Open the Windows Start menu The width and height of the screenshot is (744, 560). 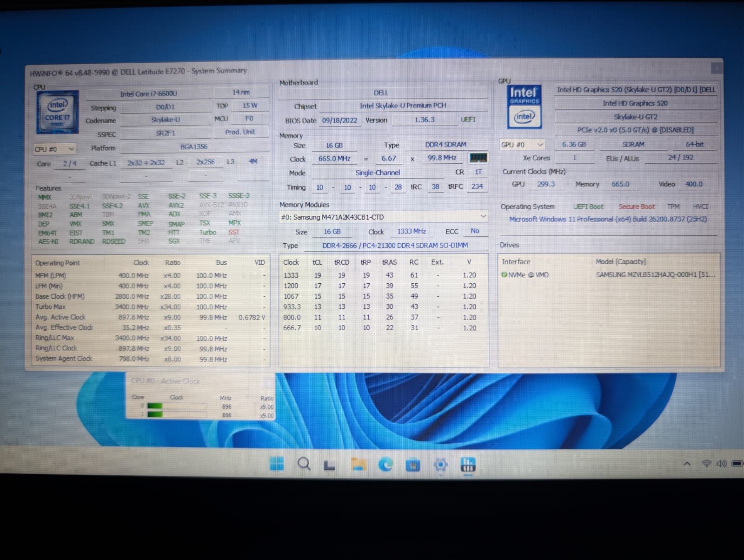277,464
